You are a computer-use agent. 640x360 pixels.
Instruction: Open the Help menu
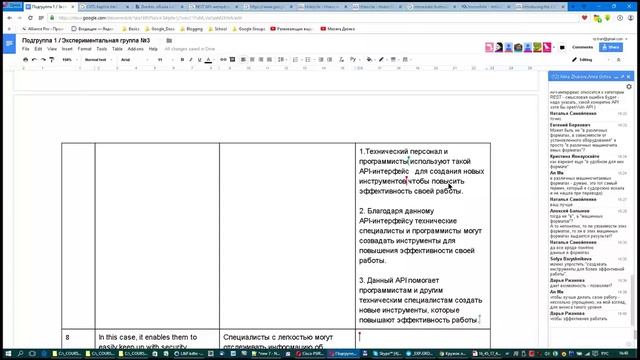[x=153, y=49]
